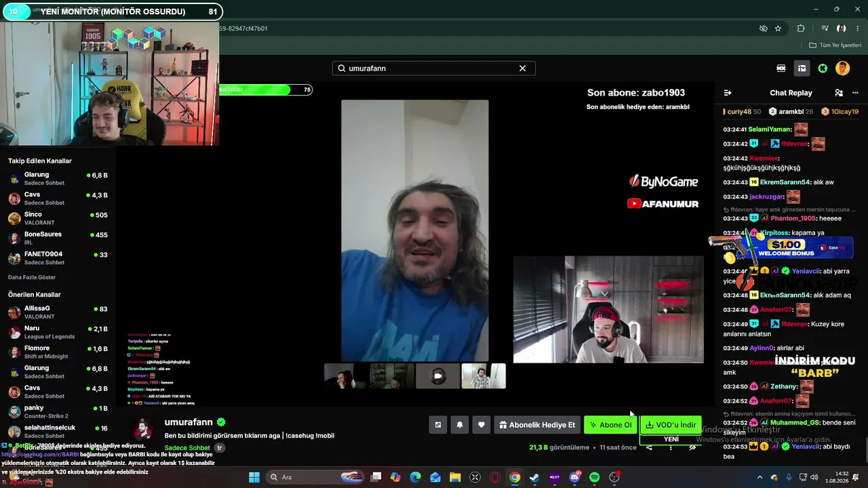Open umurafann channel avatar
The height and width of the screenshot is (488, 868).
[x=142, y=430]
